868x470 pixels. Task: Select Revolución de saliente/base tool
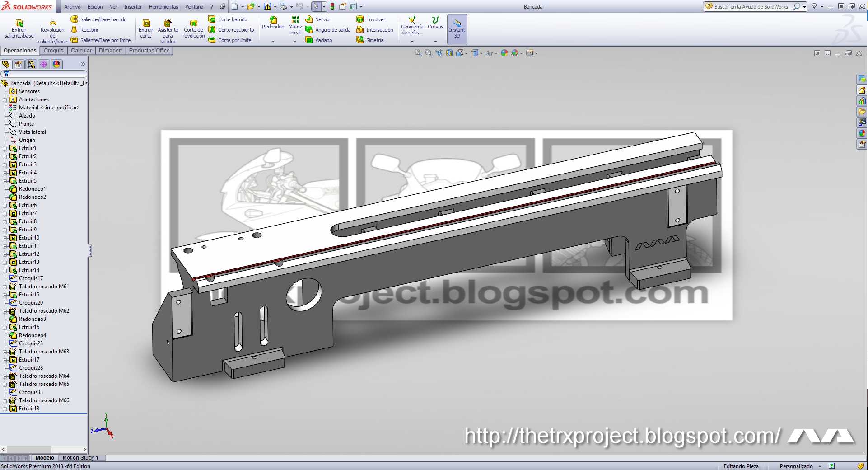click(x=52, y=31)
